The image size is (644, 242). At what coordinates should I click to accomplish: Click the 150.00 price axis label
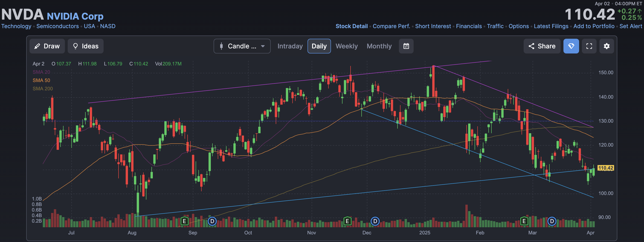[x=606, y=73]
